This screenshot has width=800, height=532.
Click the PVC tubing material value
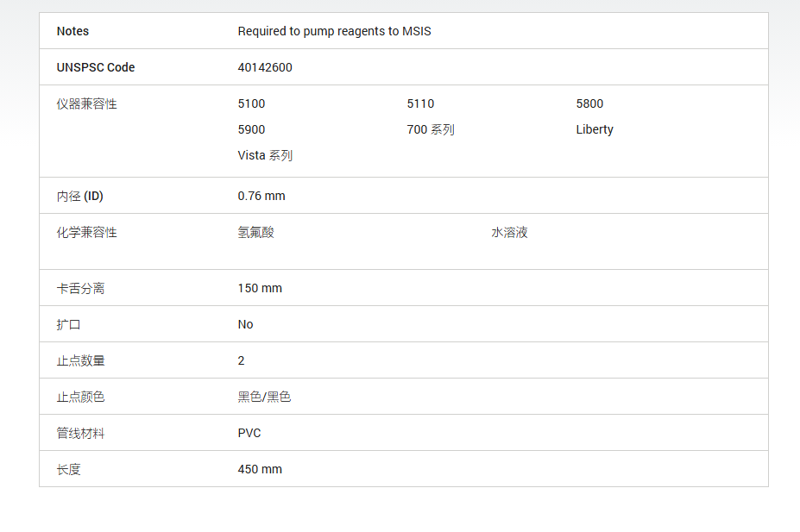pos(249,433)
